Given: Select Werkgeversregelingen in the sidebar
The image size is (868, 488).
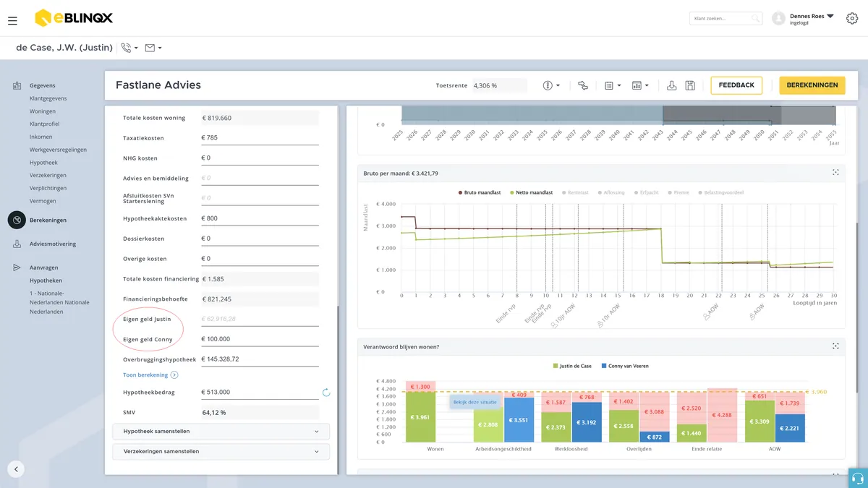Looking at the screenshot, I should click(58, 150).
